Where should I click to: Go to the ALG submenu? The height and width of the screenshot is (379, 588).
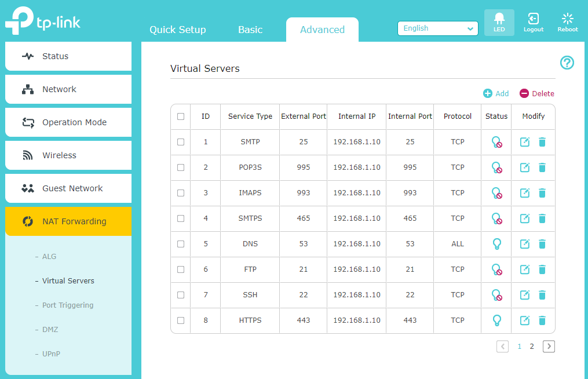pos(49,257)
